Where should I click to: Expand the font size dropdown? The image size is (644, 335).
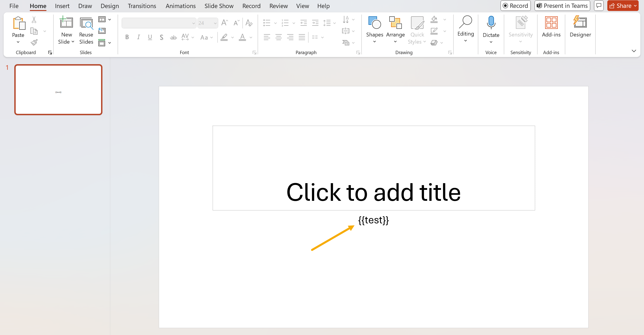pos(215,23)
